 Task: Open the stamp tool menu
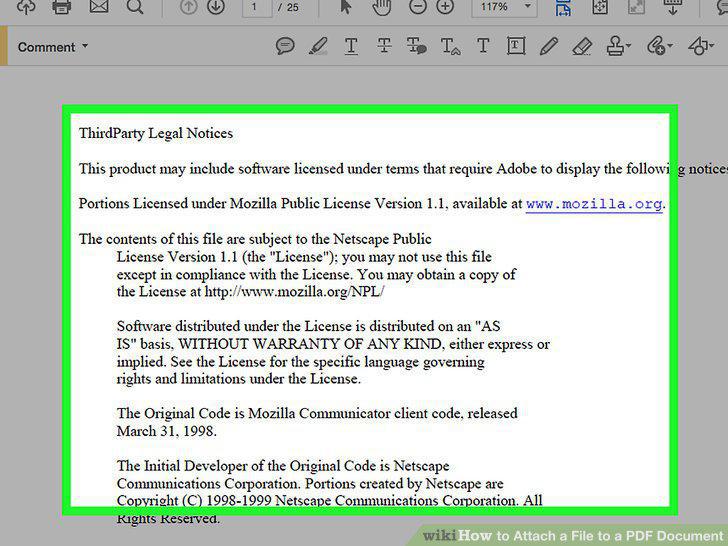[x=618, y=46]
